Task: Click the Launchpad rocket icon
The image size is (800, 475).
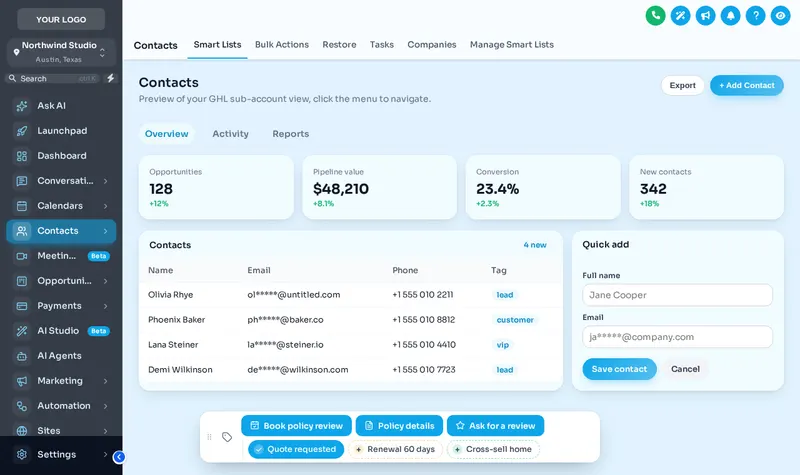Action: tap(22, 131)
